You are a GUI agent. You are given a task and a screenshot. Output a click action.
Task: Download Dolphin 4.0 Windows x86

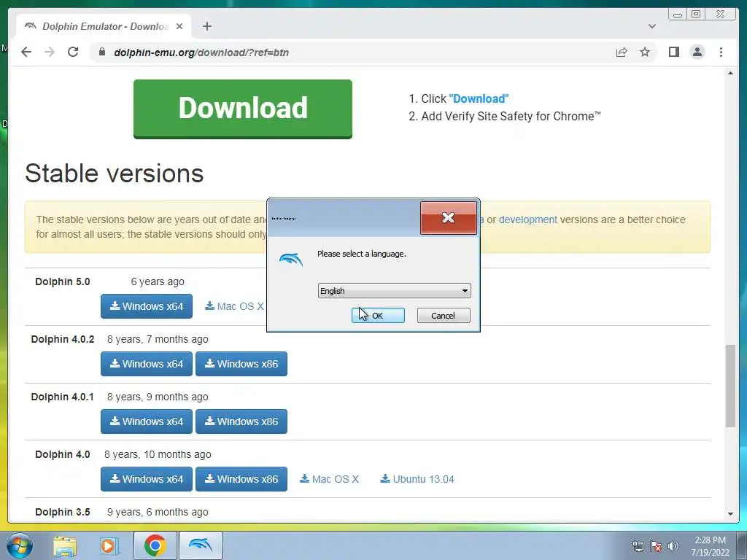241,479
